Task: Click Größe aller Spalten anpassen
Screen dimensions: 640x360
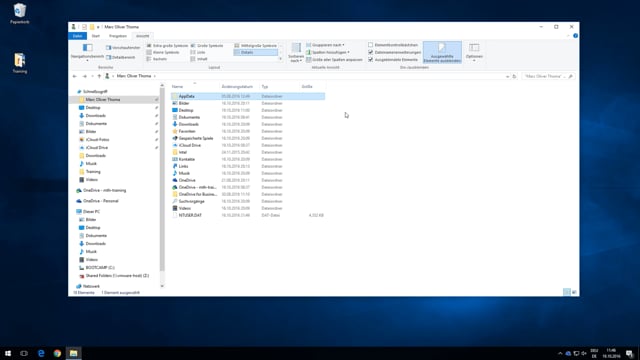Action: 334,60
